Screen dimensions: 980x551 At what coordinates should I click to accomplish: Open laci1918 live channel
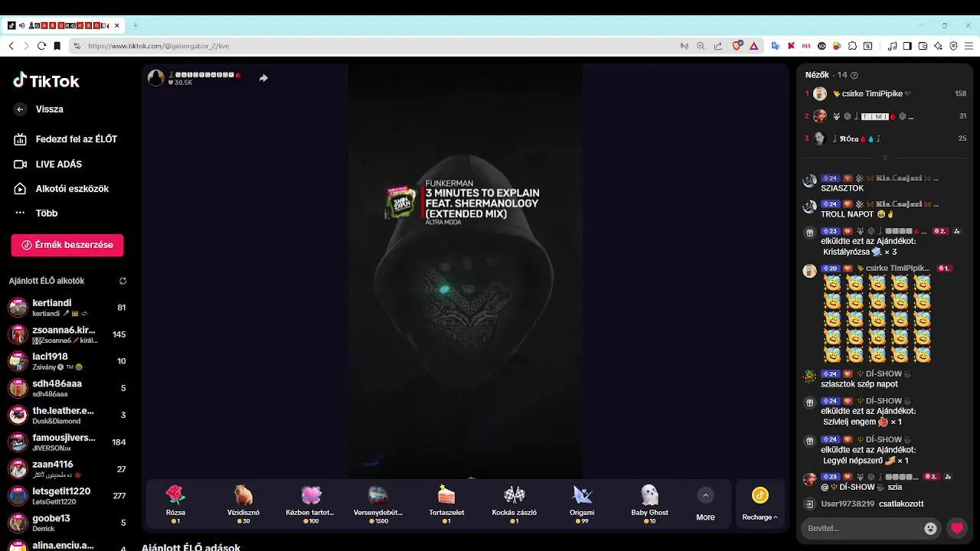[x=67, y=361]
